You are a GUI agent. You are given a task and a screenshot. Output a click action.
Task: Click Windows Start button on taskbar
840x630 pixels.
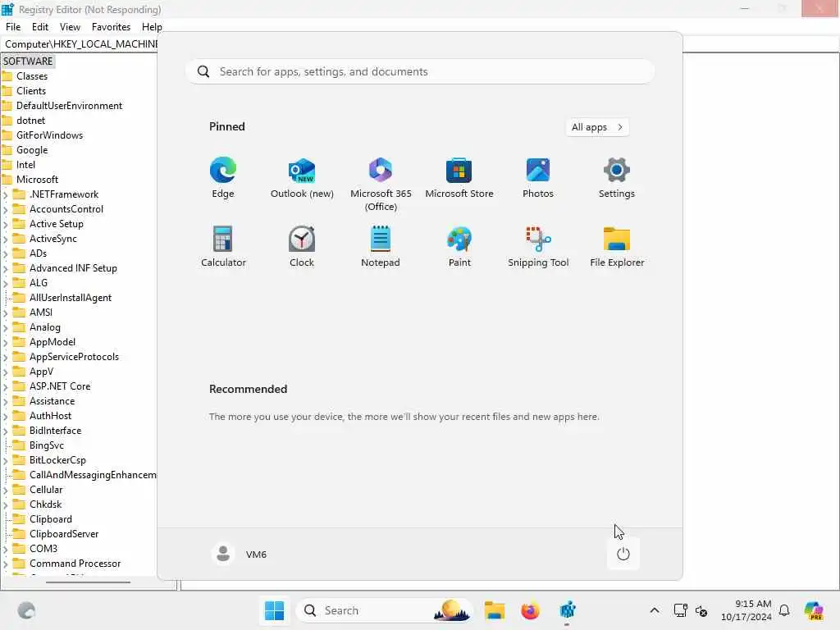tap(274, 610)
